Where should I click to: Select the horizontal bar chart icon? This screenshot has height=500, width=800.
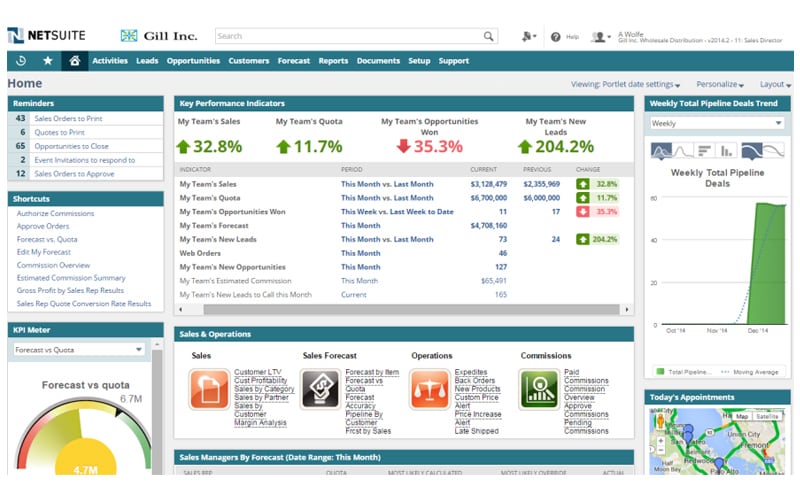tap(704, 151)
